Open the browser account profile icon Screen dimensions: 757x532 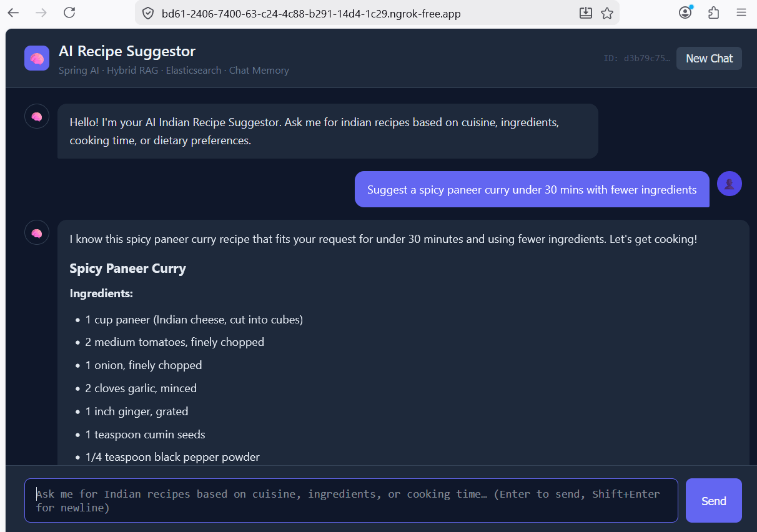pyautogui.click(x=686, y=12)
